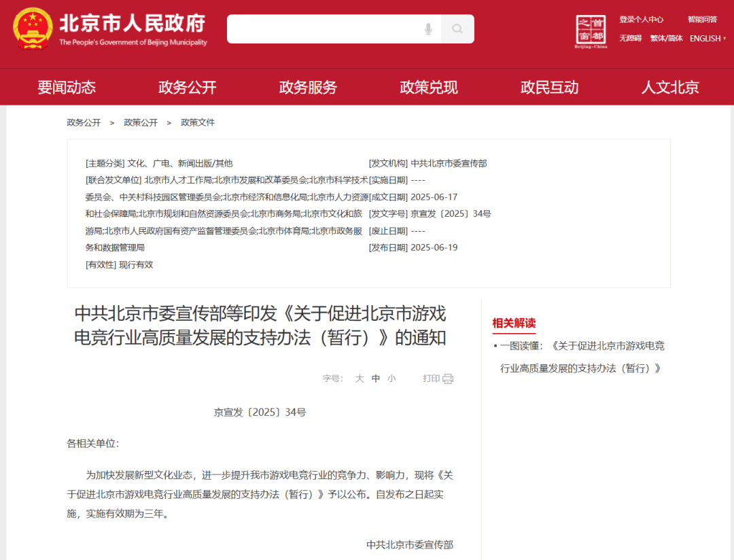Click the 政策文件 breadcrumb link

(197, 122)
